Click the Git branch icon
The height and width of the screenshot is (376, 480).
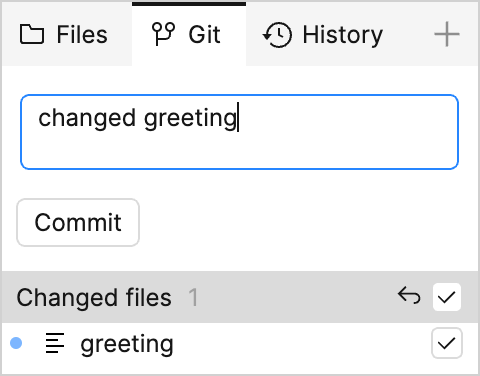[163, 34]
